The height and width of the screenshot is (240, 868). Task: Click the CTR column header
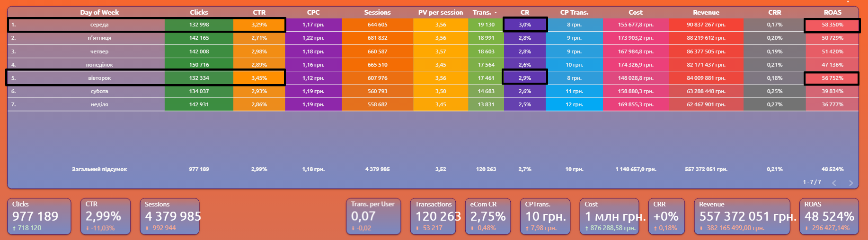tap(259, 12)
